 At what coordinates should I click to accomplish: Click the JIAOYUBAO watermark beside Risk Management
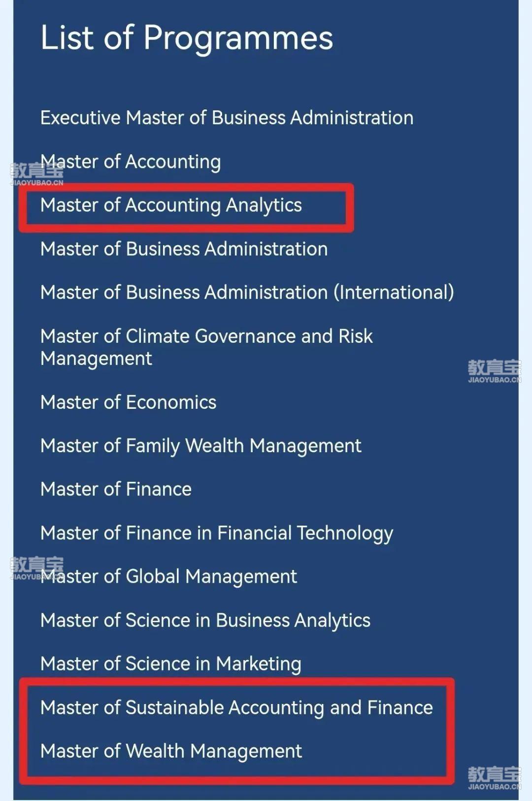tap(494, 371)
